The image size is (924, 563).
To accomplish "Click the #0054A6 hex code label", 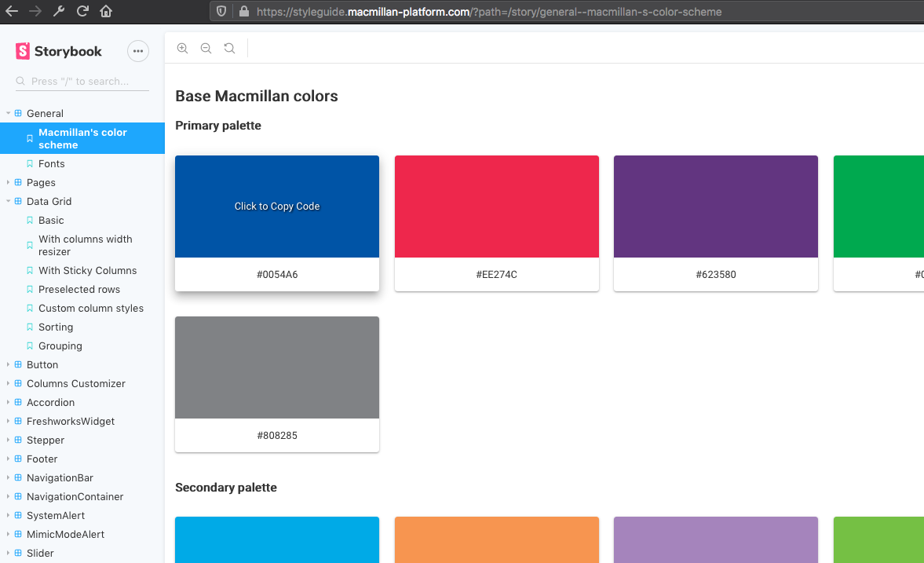I will pos(277,275).
